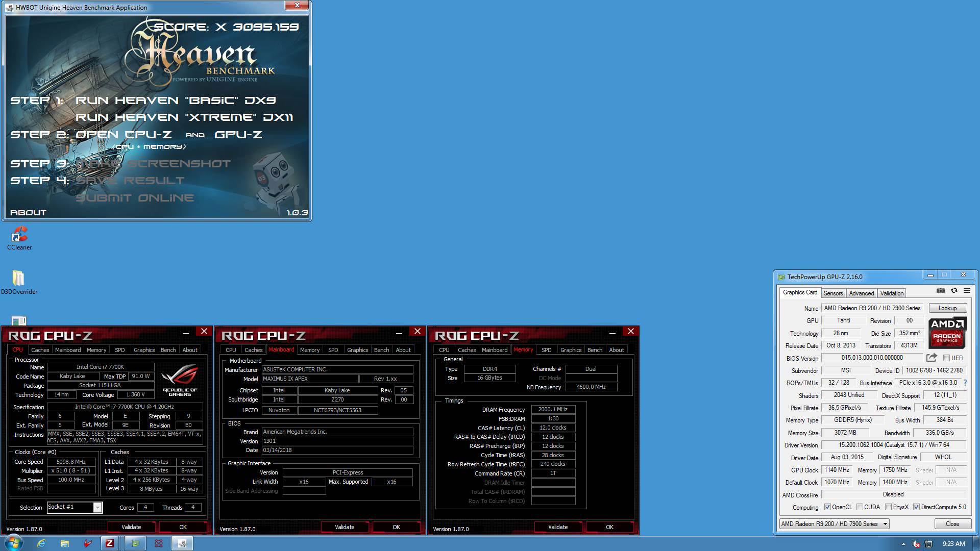Open About tab in the Memory CPU-Z window
The height and width of the screenshot is (551, 980).
pos(617,350)
